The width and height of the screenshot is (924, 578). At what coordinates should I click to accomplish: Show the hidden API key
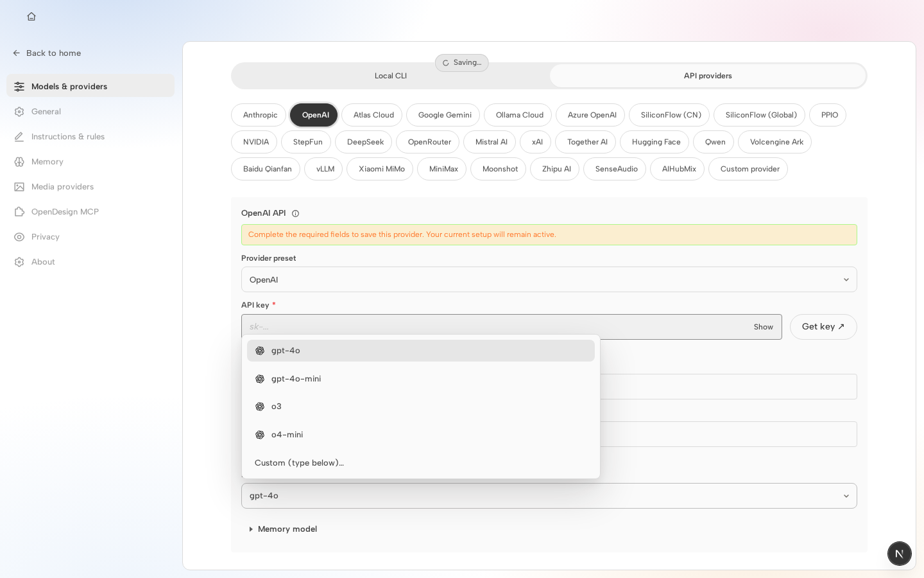(x=764, y=327)
